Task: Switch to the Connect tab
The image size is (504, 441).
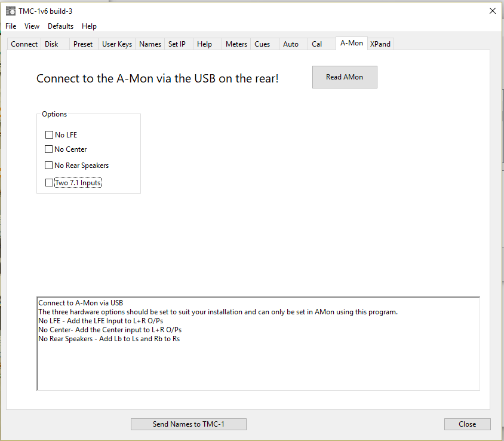Action: point(24,44)
